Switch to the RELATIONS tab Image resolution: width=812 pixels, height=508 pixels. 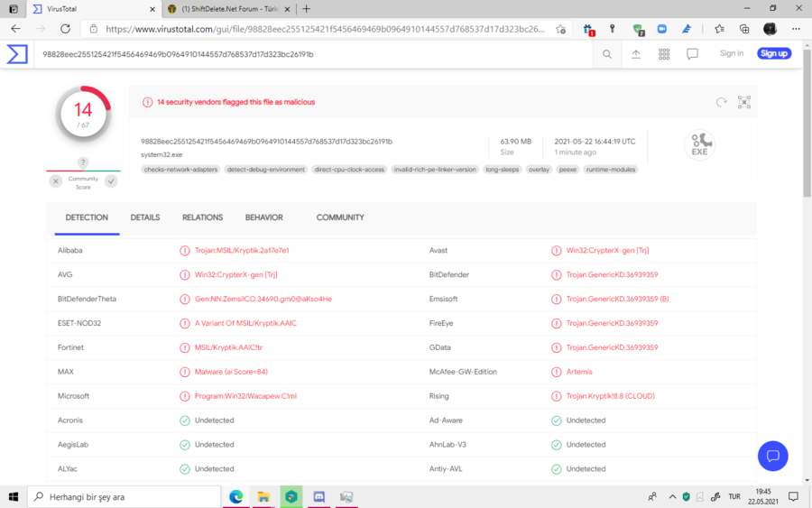(202, 217)
